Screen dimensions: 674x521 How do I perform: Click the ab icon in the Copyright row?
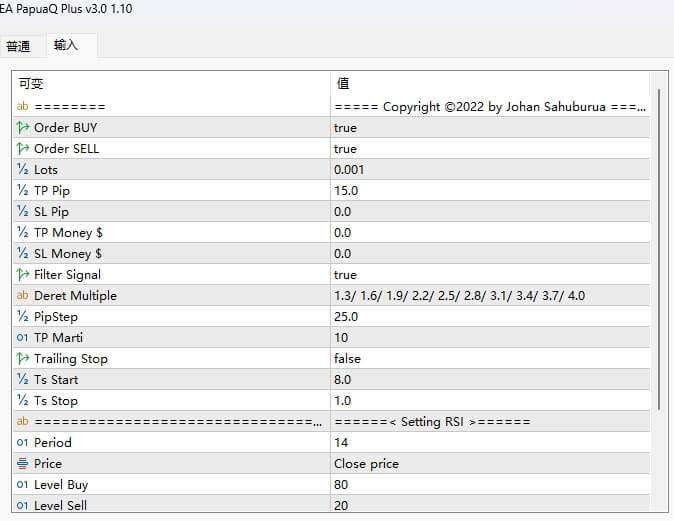[x=22, y=106]
